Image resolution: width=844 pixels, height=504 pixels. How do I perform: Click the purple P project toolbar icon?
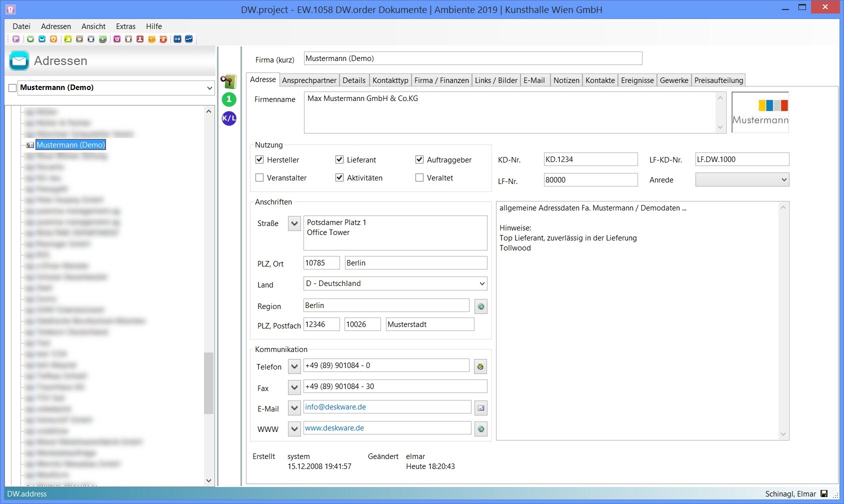pyautogui.click(x=16, y=39)
